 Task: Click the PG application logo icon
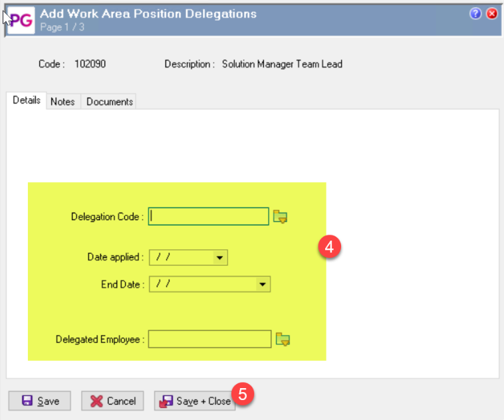click(x=20, y=20)
